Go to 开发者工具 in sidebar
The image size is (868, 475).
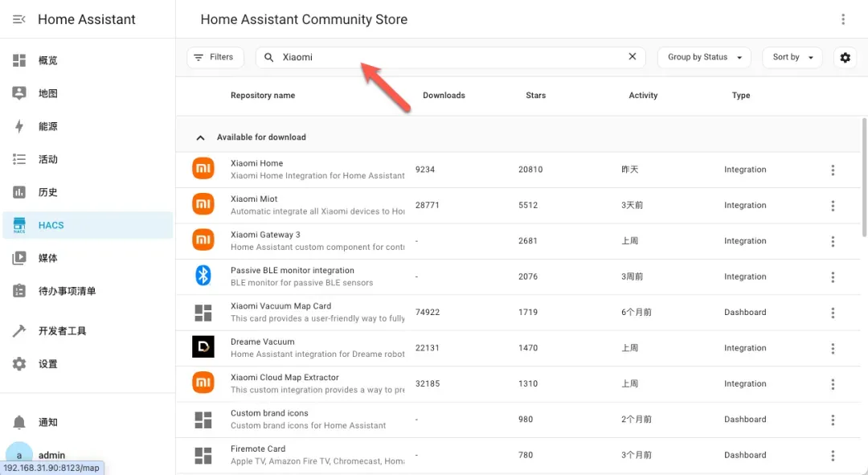pos(62,331)
